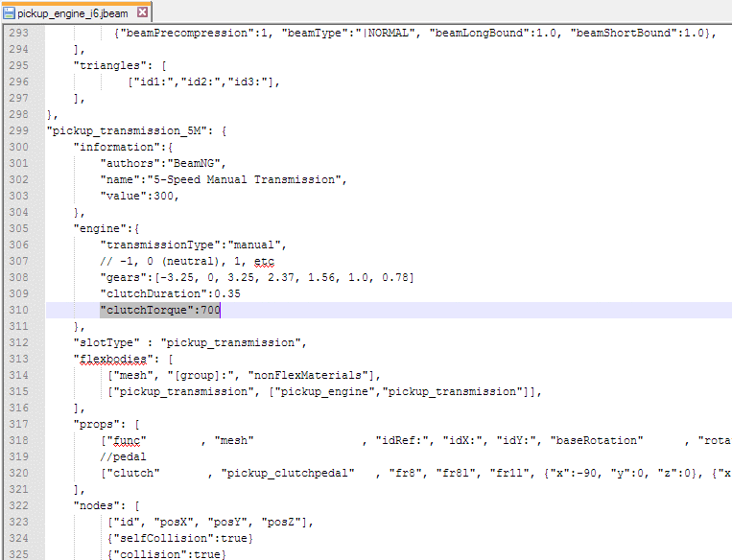Click line number 293 in the margin

point(18,33)
